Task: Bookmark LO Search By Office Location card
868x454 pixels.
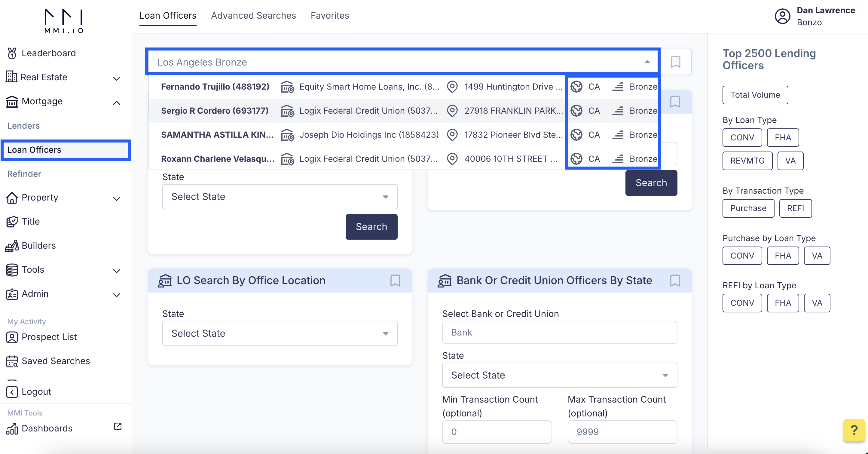Action: point(395,281)
